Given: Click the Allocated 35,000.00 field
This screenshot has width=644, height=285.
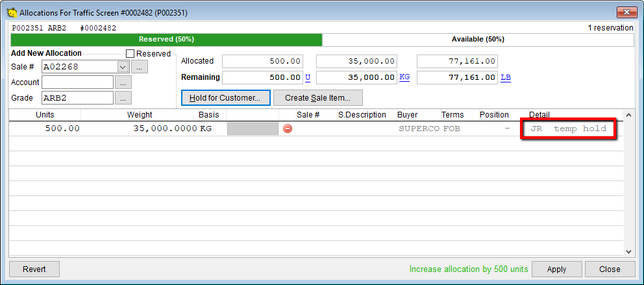Looking at the screenshot, I should (x=356, y=61).
